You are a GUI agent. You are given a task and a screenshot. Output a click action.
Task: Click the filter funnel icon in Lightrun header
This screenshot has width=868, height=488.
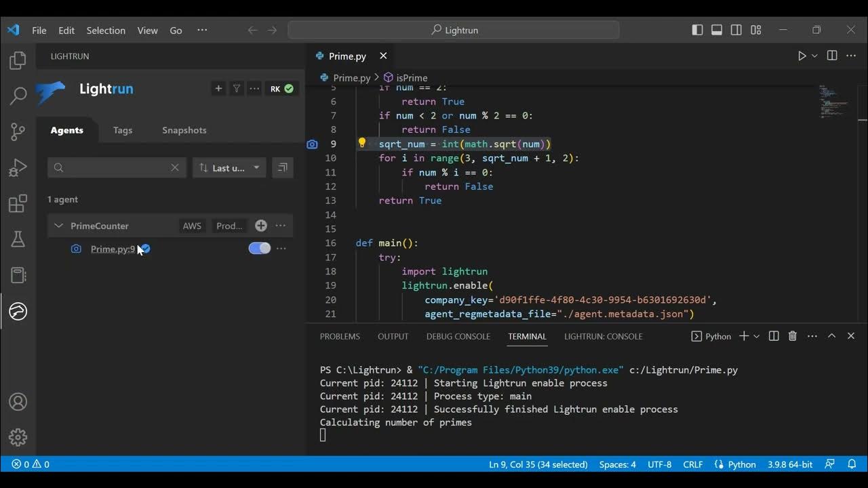pos(237,89)
